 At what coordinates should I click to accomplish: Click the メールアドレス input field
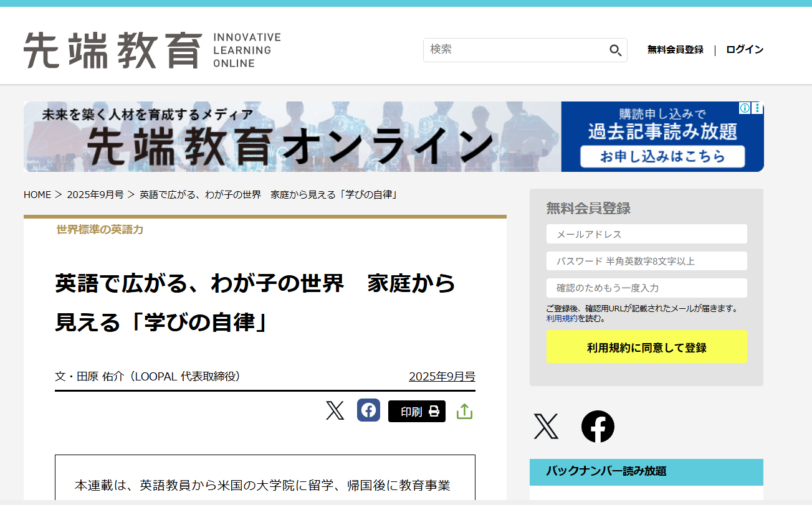[x=646, y=234]
